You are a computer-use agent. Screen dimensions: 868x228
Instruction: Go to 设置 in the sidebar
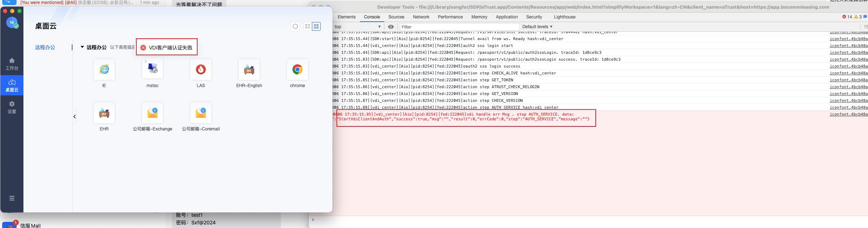pyautogui.click(x=12, y=107)
